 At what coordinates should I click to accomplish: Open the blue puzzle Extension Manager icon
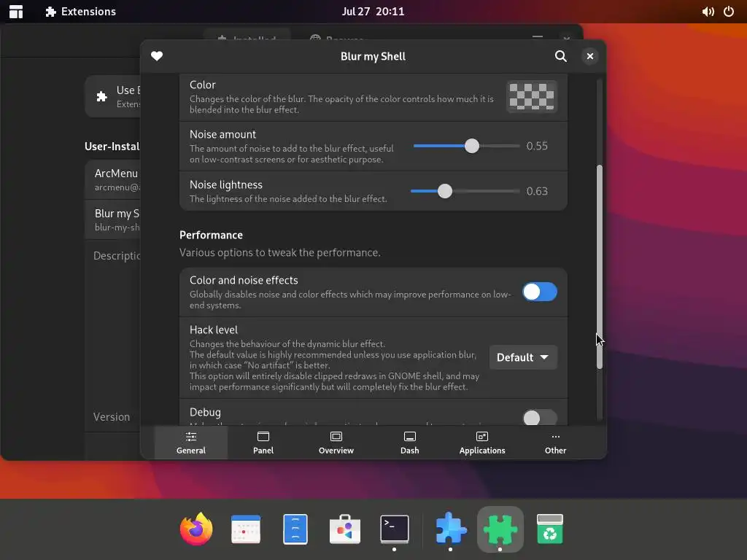pos(451,529)
